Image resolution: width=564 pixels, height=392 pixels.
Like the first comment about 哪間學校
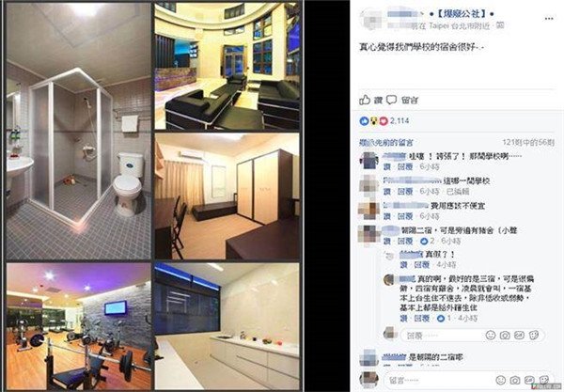coord(386,167)
